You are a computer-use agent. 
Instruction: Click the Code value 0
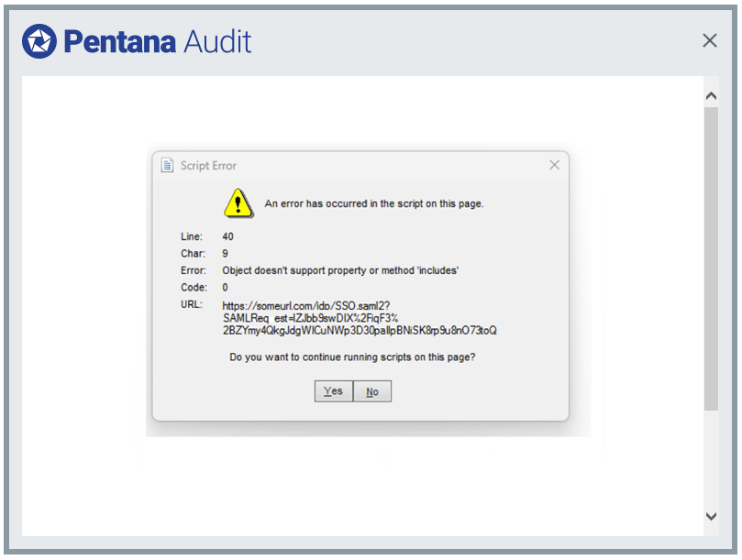(226, 288)
